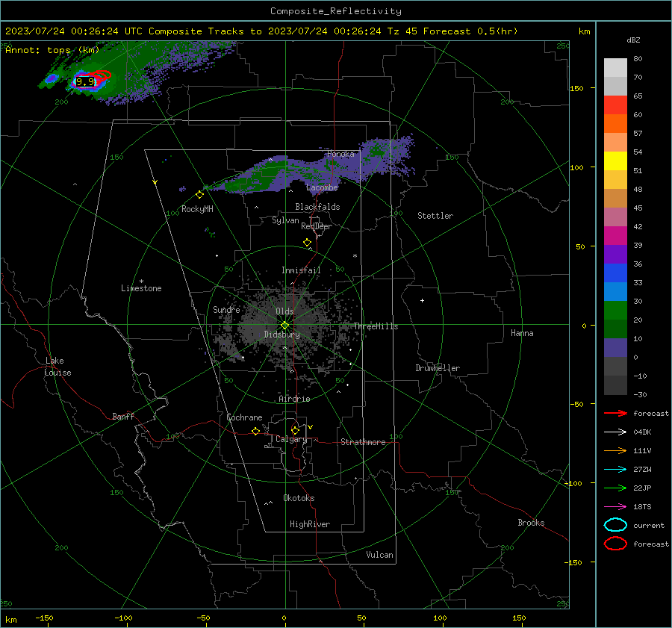Click the Olds label on map
Viewport: 672px width, 628px height.
tap(284, 311)
